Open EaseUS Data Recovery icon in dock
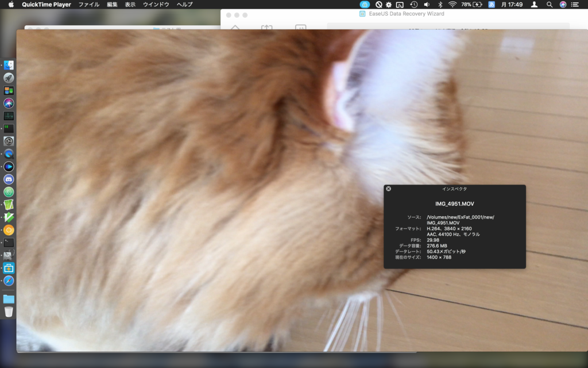Viewport: 588px width, 368px height. coord(9,268)
